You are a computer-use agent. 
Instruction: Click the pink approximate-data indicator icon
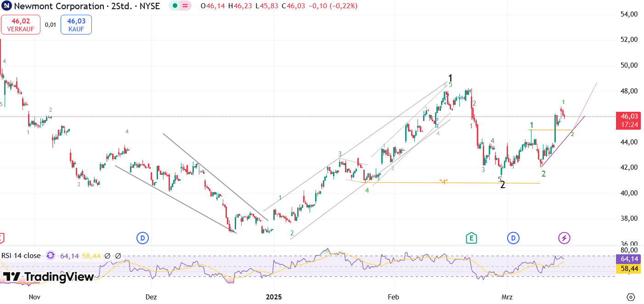click(x=185, y=6)
